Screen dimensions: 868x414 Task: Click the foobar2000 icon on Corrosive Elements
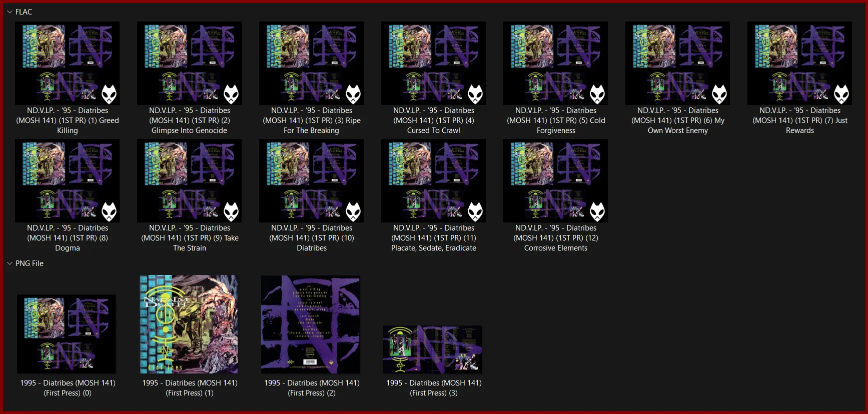(x=597, y=211)
